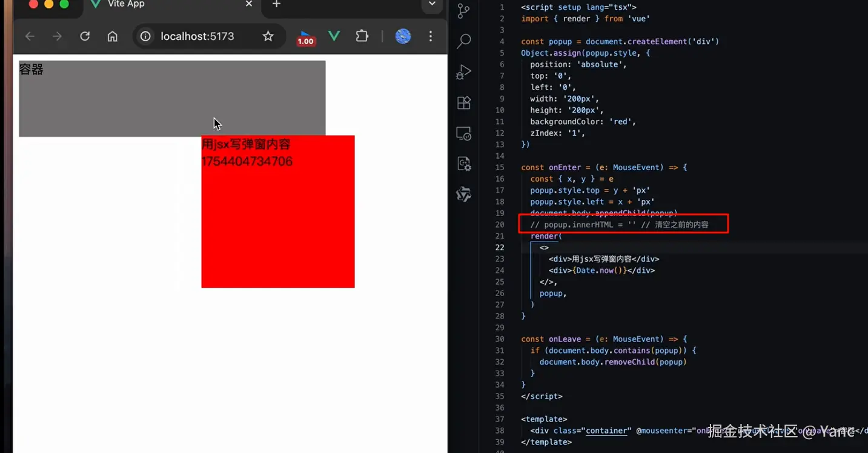Bookmark this page with the star
The height and width of the screenshot is (453, 868).
coord(268,36)
